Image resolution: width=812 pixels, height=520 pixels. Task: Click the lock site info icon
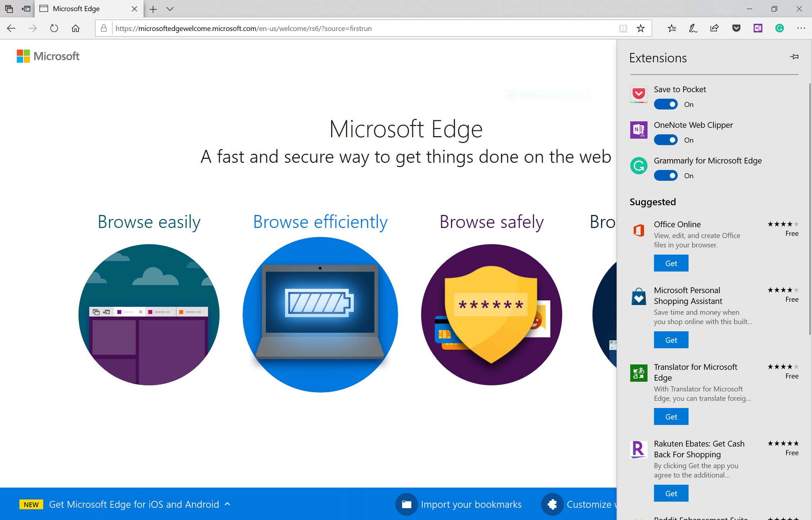coord(104,28)
